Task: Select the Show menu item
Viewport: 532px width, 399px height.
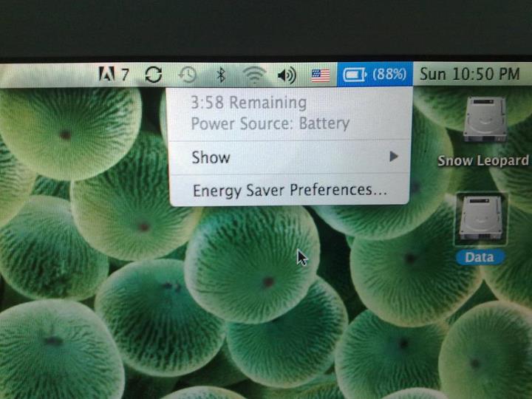Action: coord(211,157)
